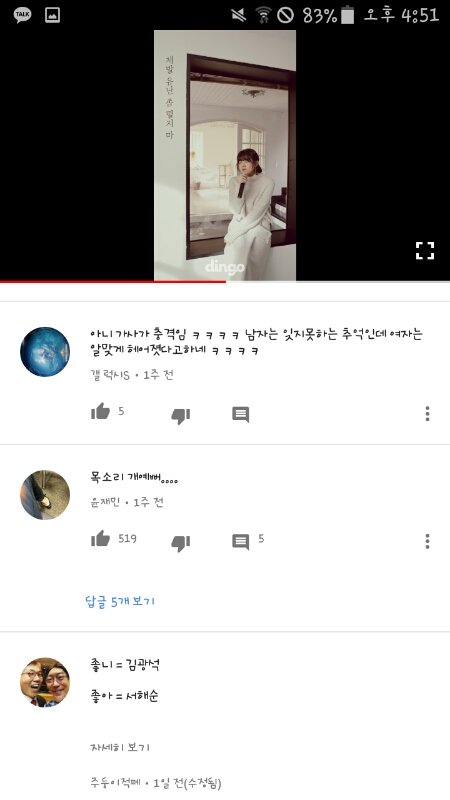
Task: Like the 갤럭시S comment with thumbs up
Action: pyautogui.click(x=101, y=411)
